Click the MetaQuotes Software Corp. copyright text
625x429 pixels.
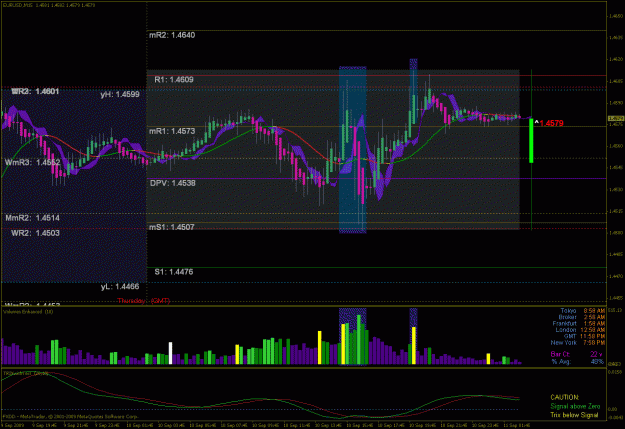coord(71,416)
